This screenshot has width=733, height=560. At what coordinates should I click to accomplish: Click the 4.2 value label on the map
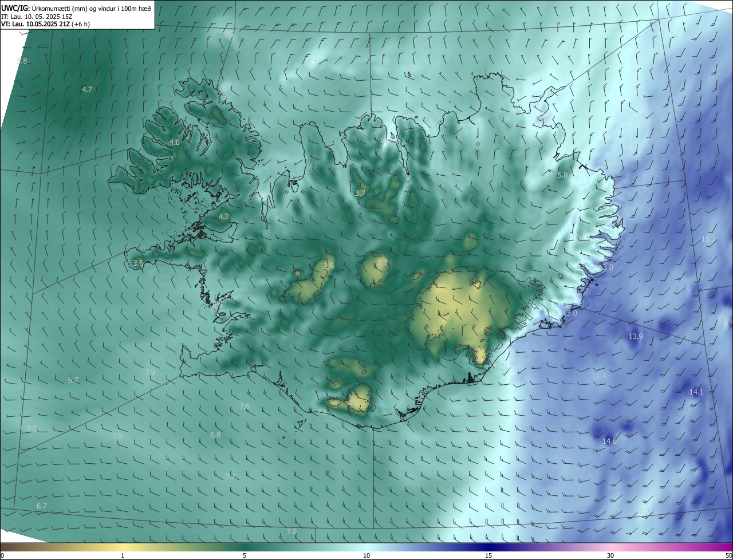click(224, 216)
